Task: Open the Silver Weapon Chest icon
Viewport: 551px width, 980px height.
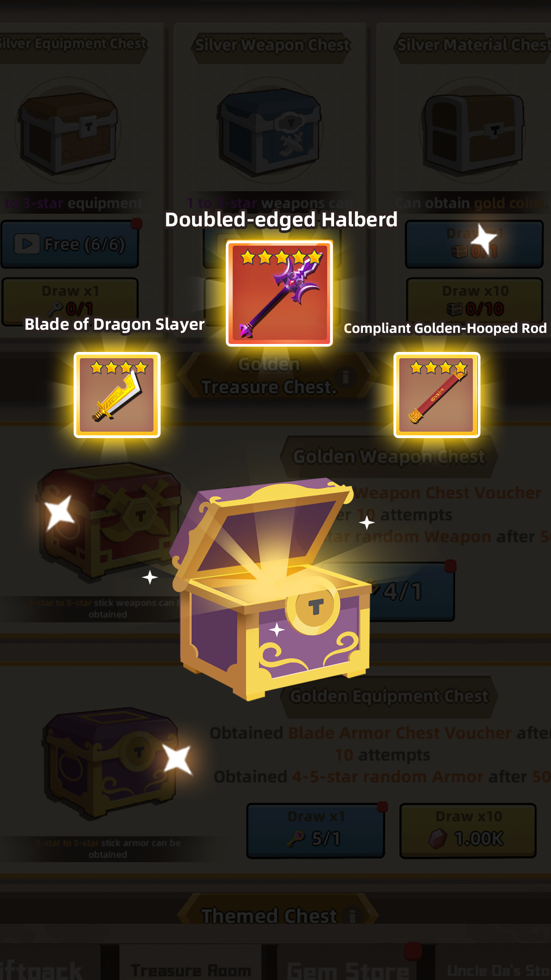Action: coord(270,132)
